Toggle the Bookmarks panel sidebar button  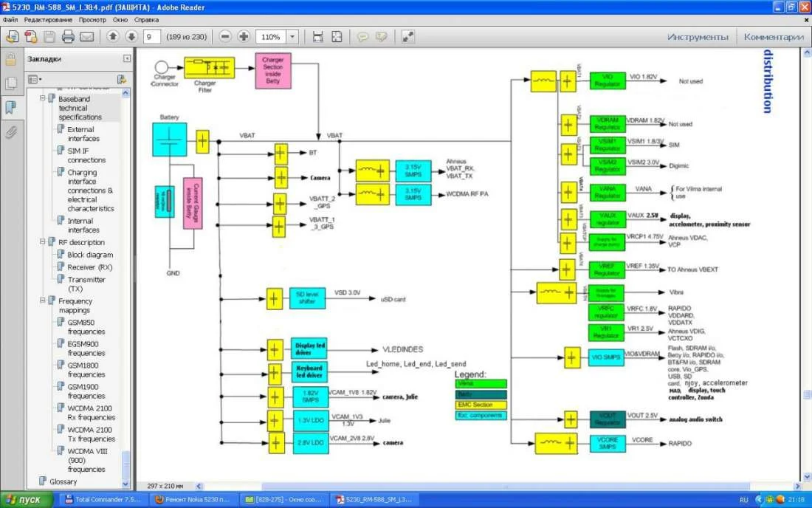(x=10, y=108)
